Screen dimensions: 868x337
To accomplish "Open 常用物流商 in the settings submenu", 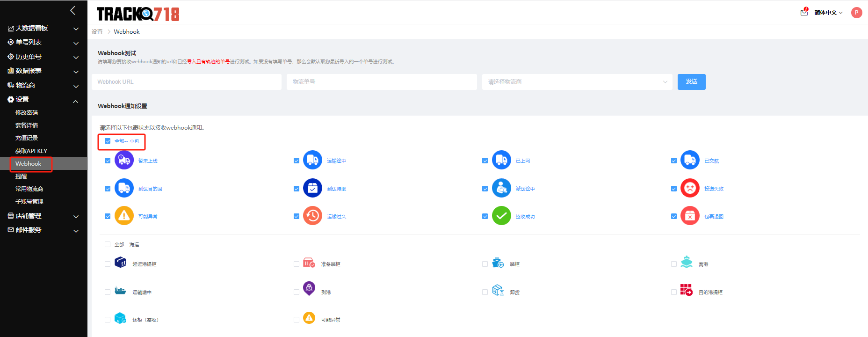I will pyautogui.click(x=29, y=189).
